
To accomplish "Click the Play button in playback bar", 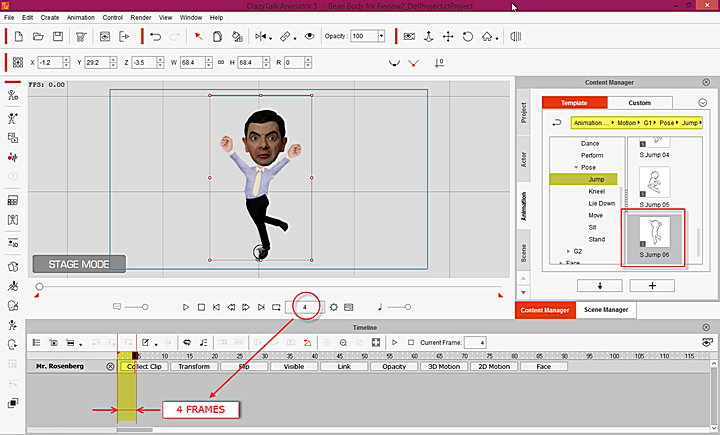I will [186, 307].
